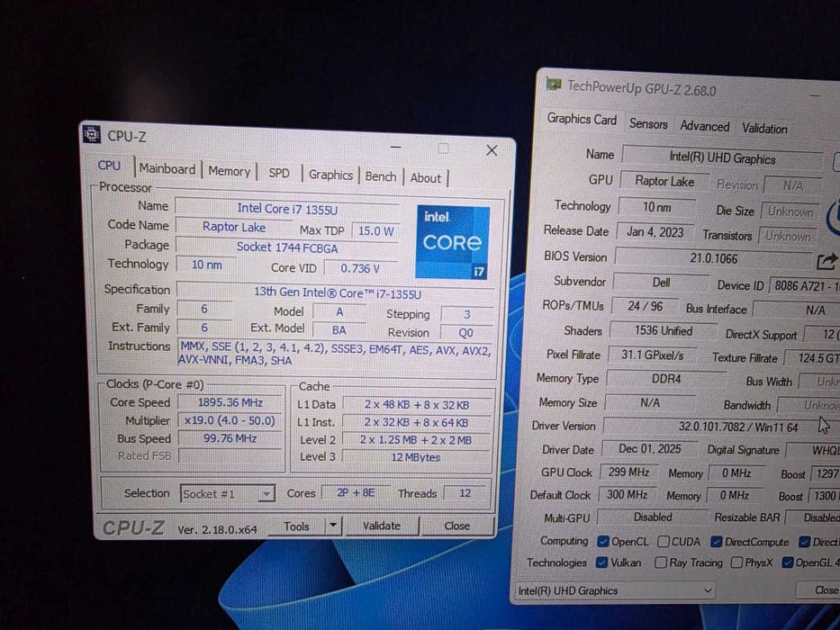Click the Driver Version field in GPU-Z
The image size is (840, 630).
pos(721,427)
